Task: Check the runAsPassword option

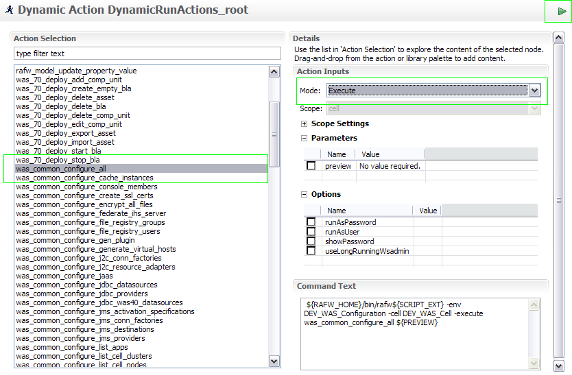Action: pyautogui.click(x=311, y=222)
